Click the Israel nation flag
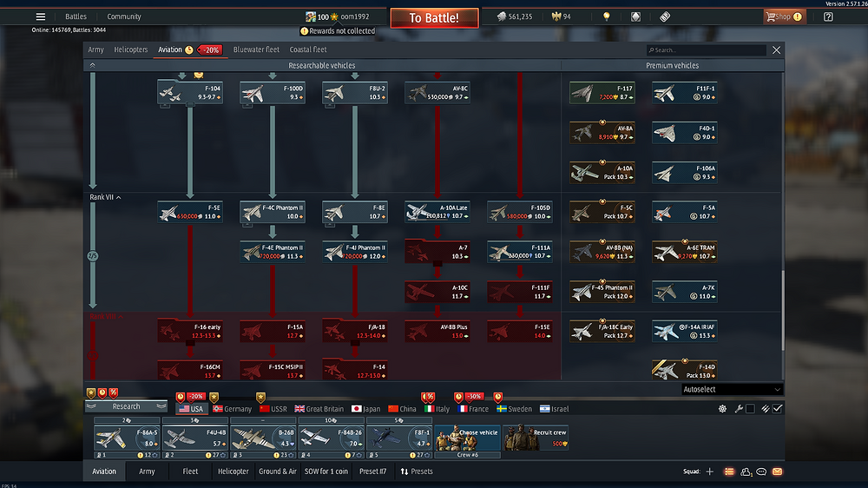868x488 pixels. (554, 409)
